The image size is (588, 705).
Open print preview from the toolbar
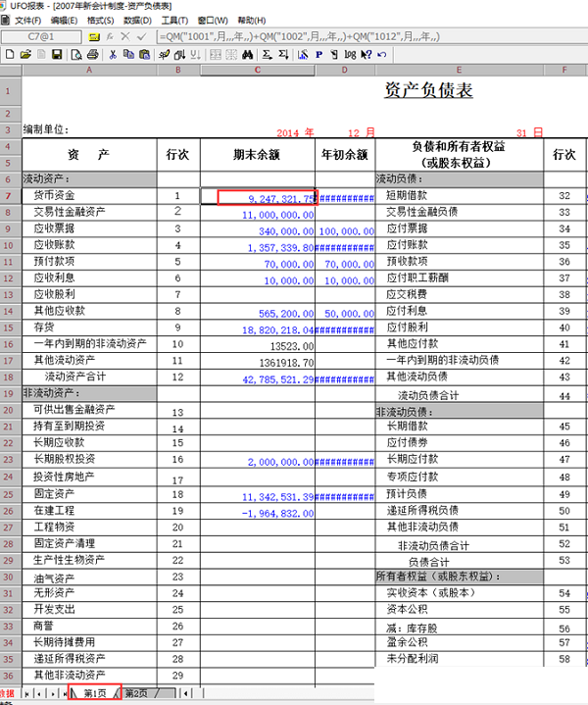click(x=76, y=54)
